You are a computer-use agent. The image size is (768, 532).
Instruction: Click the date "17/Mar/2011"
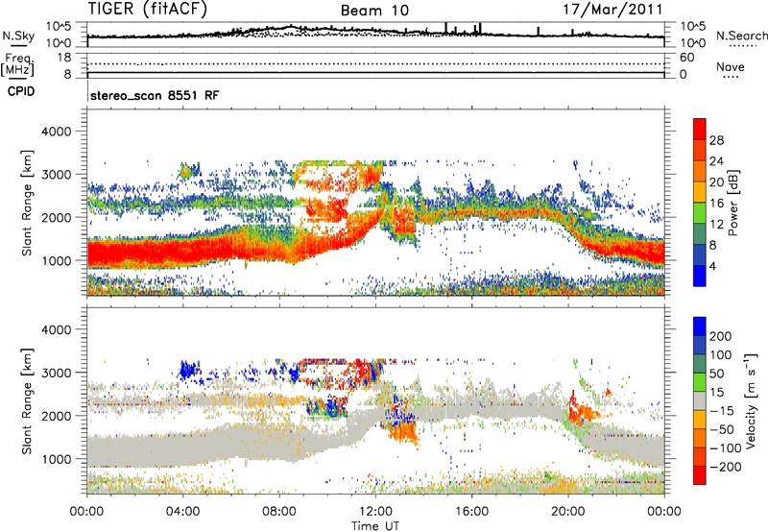click(x=612, y=9)
